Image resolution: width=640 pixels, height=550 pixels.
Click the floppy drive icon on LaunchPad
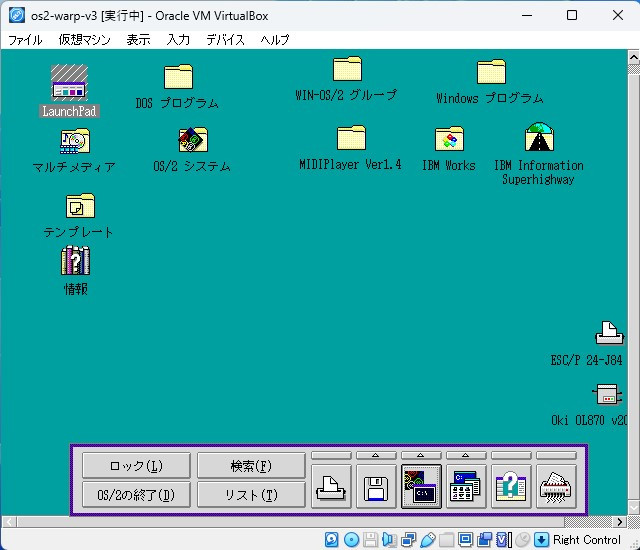[x=376, y=487]
